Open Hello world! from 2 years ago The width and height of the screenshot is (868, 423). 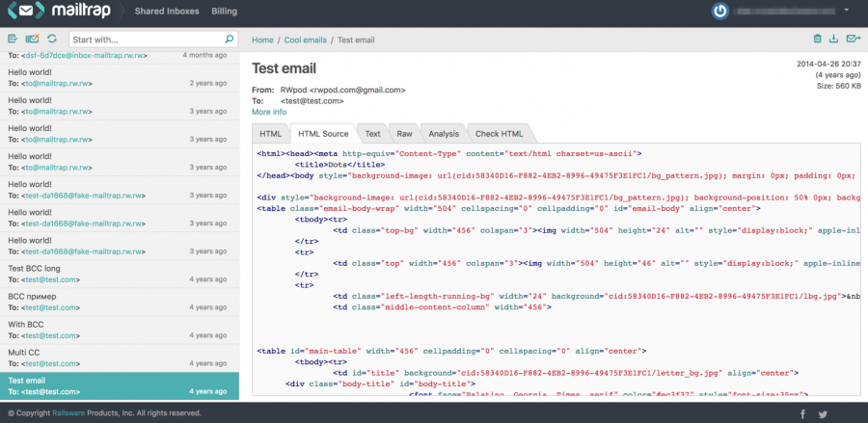coord(120,78)
